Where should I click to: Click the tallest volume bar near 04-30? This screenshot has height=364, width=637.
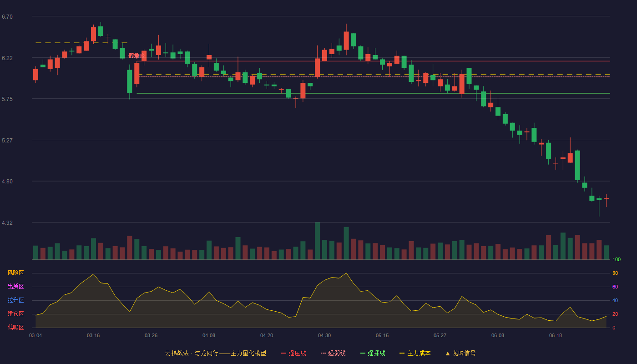tap(317, 241)
